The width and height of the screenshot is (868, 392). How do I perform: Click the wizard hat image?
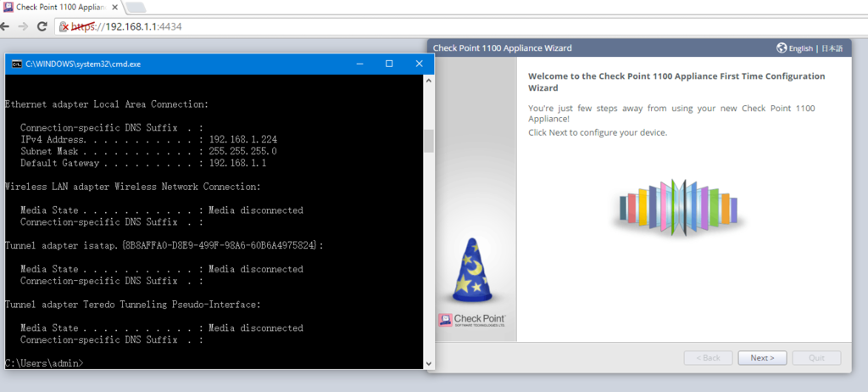click(472, 271)
